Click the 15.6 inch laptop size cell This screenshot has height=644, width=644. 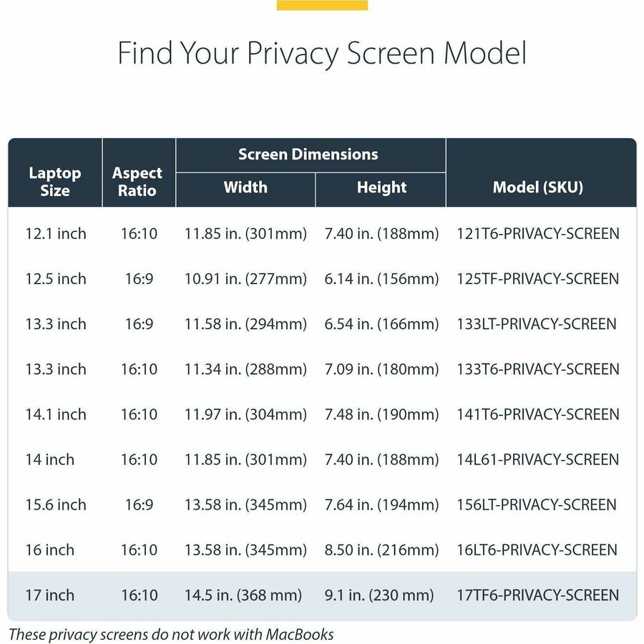(x=56, y=504)
